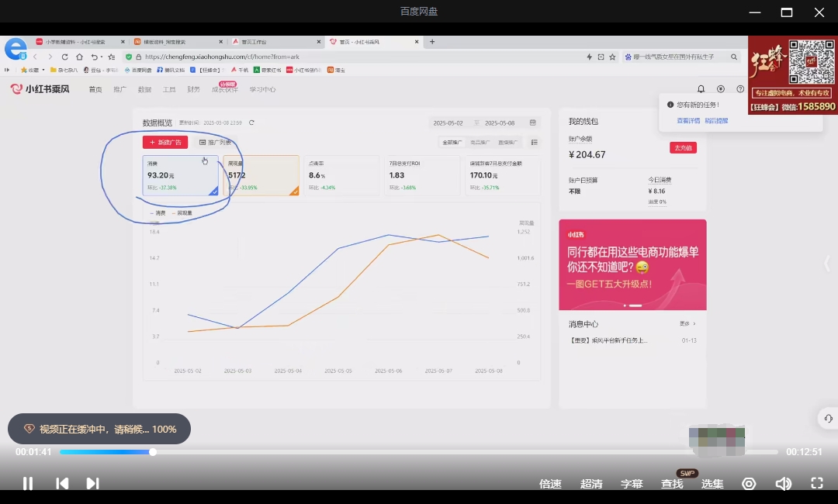Screen dimensions: 838x504
Task: Open the 财务 navigation menu item
Action: [x=193, y=90]
